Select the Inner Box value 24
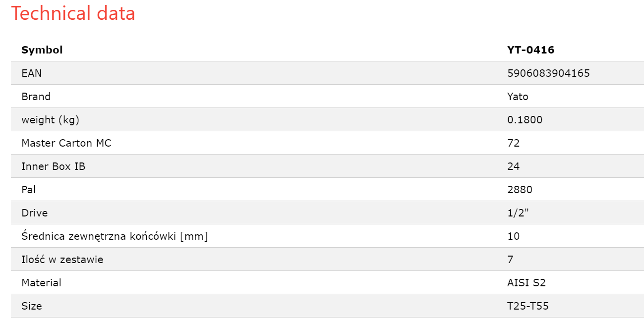Image resolution: width=644 pixels, height=319 pixels. click(514, 166)
